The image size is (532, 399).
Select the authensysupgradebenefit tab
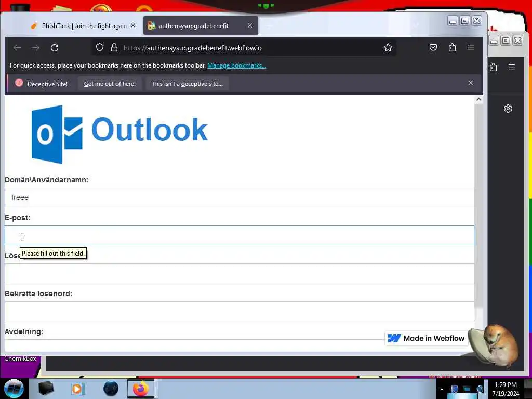[200, 26]
